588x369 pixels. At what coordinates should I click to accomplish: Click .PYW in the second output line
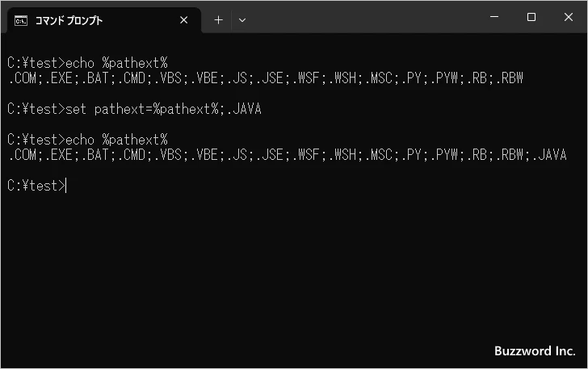click(x=444, y=155)
